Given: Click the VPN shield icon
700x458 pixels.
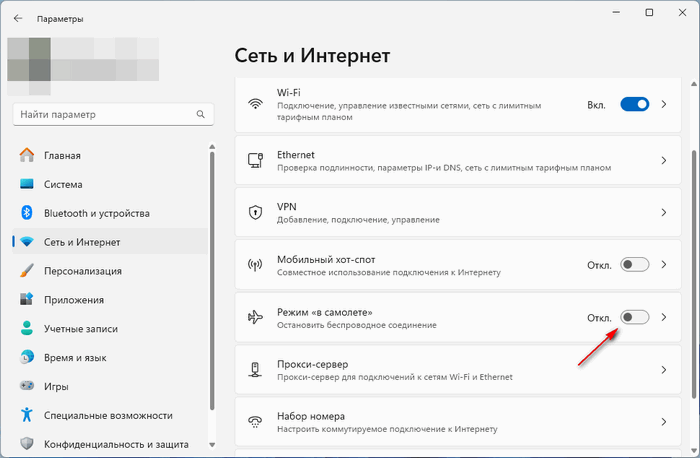Looking at the screenshot, I should [255, 212].
